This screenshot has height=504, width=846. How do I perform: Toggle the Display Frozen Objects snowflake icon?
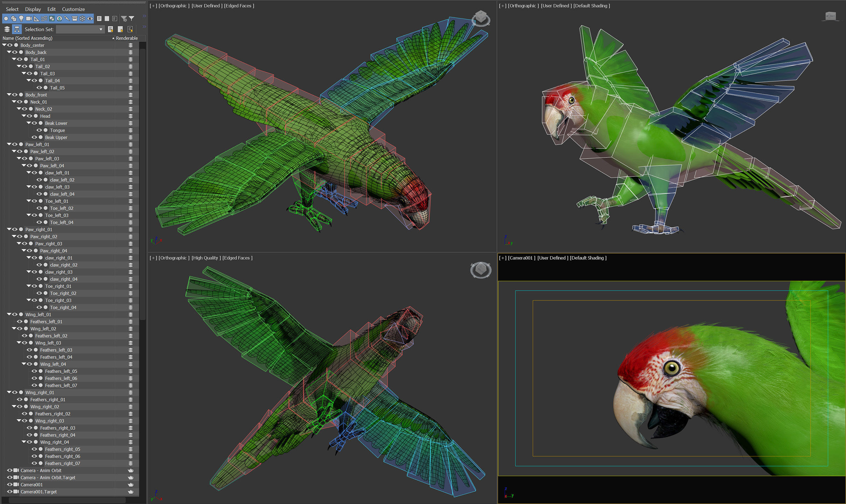[x=82, y=19]
